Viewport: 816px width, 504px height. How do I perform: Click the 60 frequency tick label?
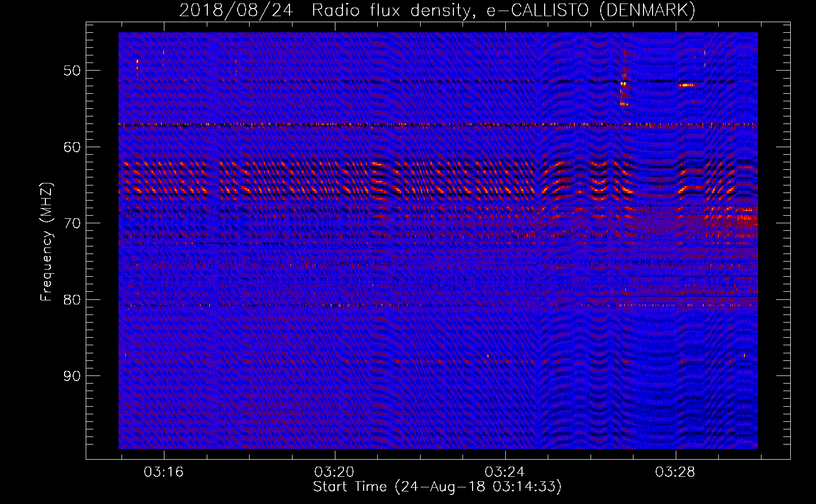[x=72, y=147]
